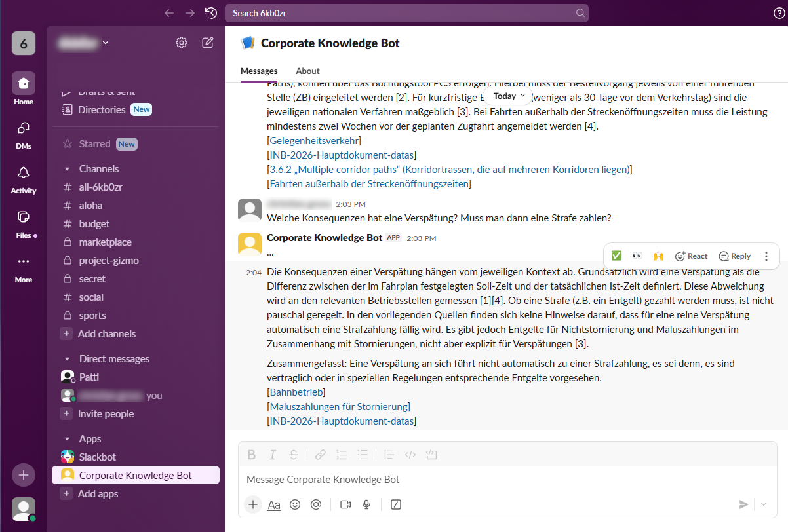
Task: Select the Messages tab
Action: (259, 71)
